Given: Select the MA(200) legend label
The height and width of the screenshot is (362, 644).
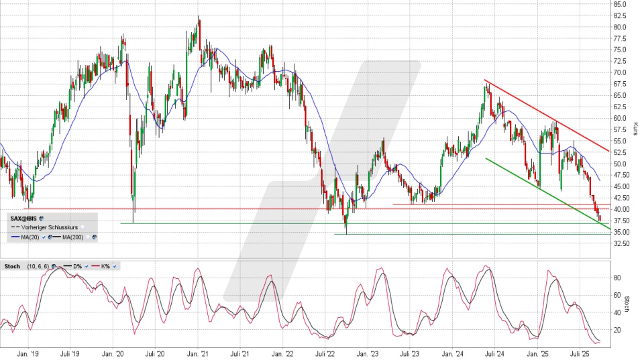Looking at the screenshot, I should (73, 237).
